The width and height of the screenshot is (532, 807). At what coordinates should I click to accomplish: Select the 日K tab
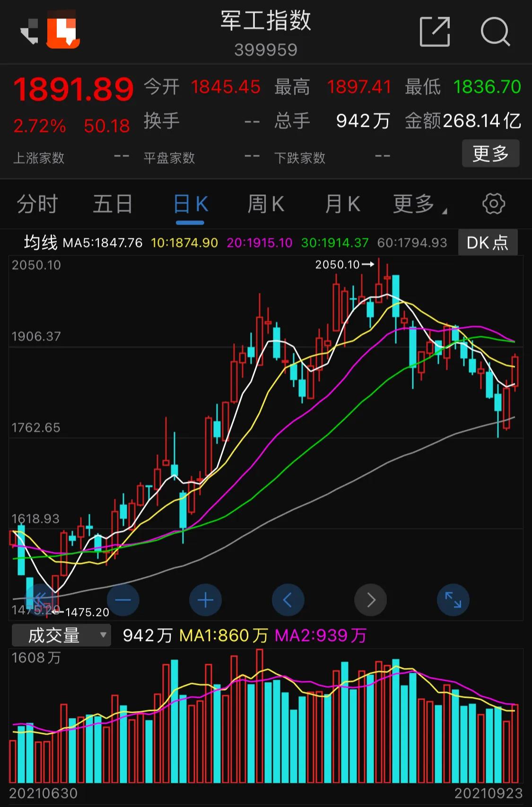coord(191,204)
